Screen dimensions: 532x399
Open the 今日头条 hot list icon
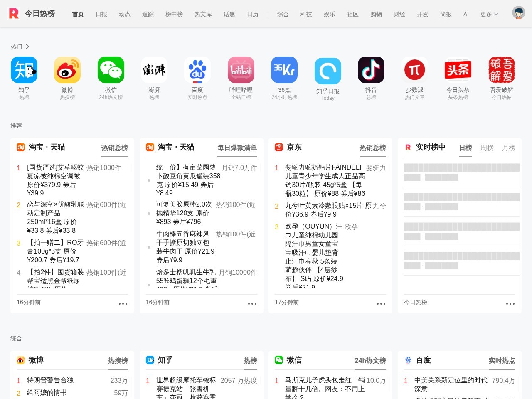[458, 70]
